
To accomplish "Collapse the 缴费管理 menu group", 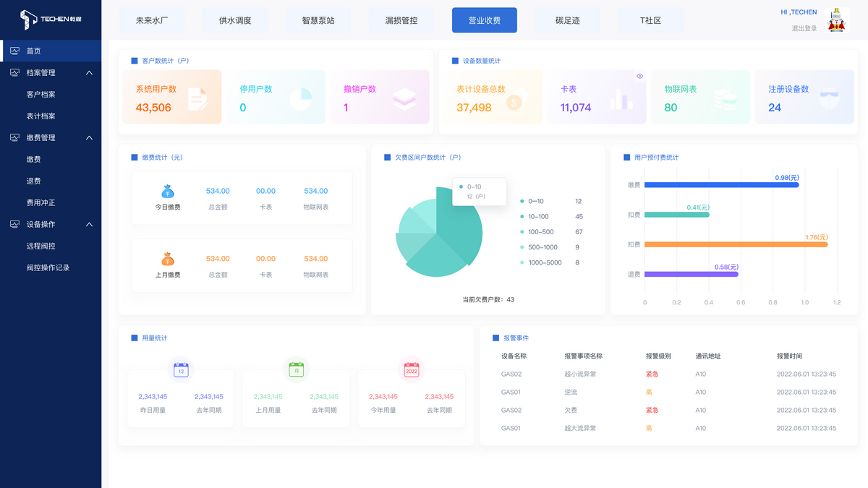I will [x=89, y=138].
